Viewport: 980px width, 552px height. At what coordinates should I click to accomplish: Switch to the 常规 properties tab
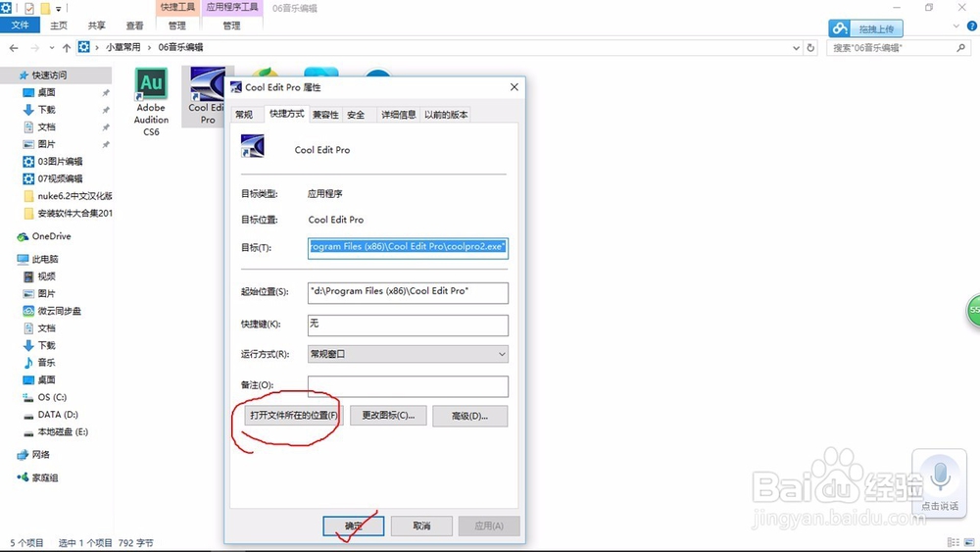tap(244, 115)
